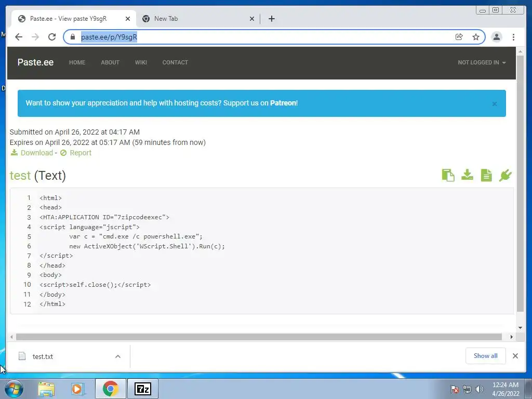Click the vertical page scrollbar
This screenshot has height=399, width=532.
tap(520, 183)
